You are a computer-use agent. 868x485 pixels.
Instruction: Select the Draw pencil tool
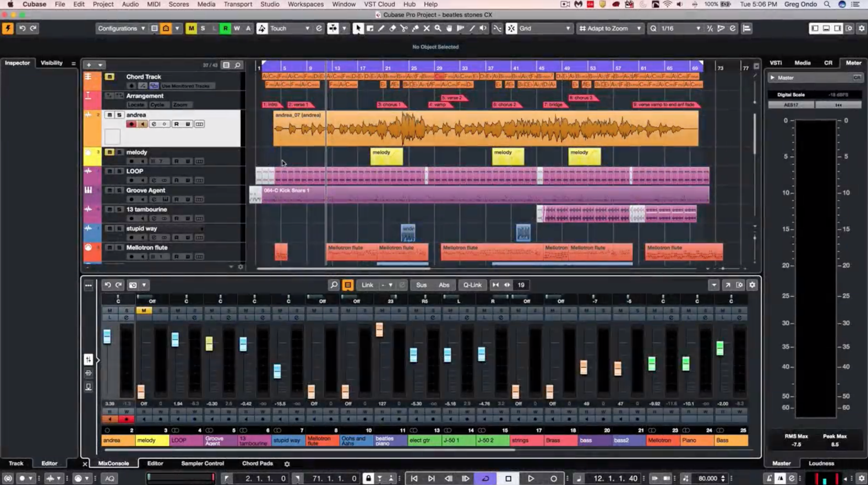tap(381, 28)
